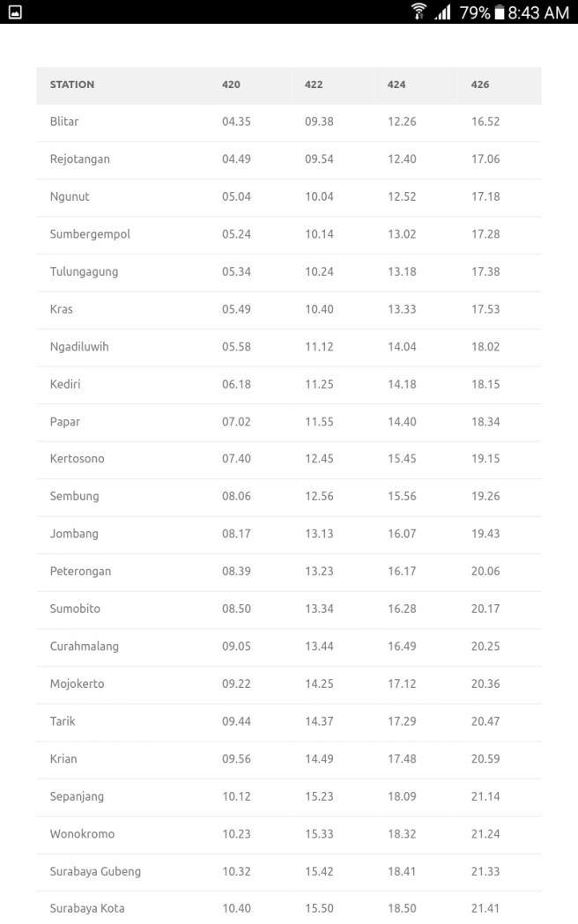Tap the Kediri station name
The height and width of the screenshot is (924, 578).
pyautogui.click(x=65, y=384)
